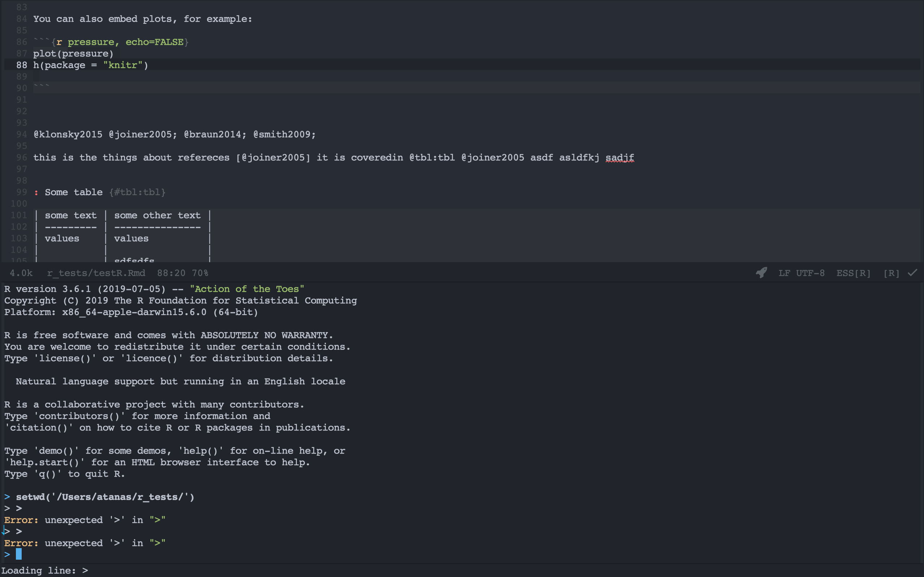This screenshot has height=577, width=924.
Task: Select the misspelled word sadif
Action: click(x=619, y=157)
